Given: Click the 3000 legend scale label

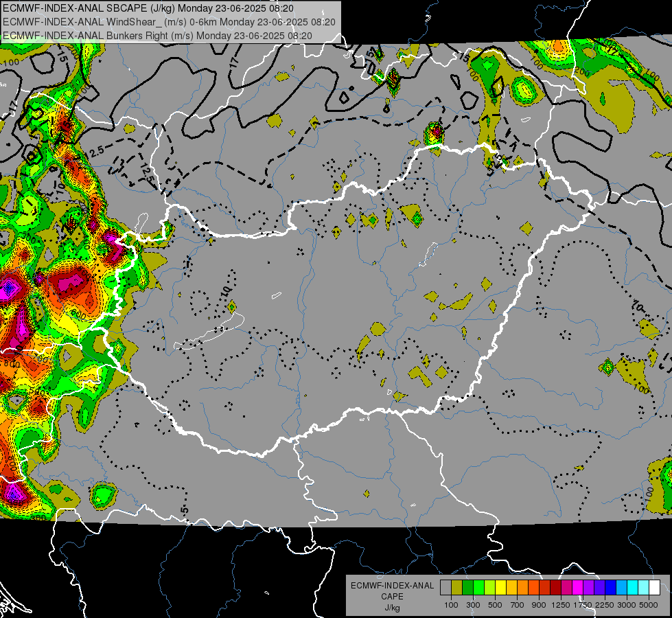Looking at the screenshot, I should tap(627, 605).
